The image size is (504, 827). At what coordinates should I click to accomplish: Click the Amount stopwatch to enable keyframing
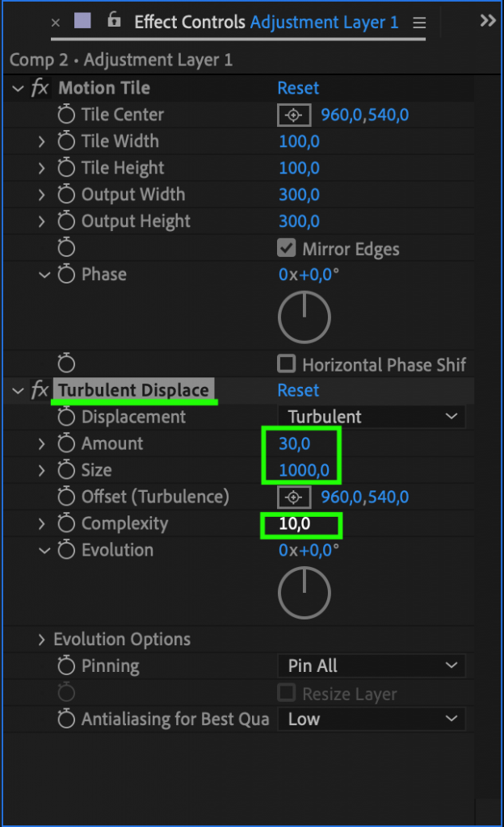pyautogui.click(x=66, y=443)
